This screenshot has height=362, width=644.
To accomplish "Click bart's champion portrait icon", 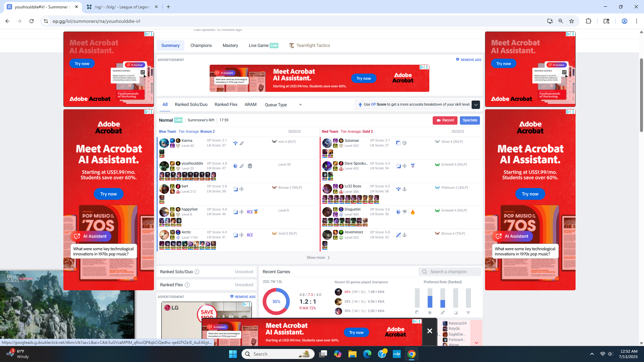I will point(164,189).
